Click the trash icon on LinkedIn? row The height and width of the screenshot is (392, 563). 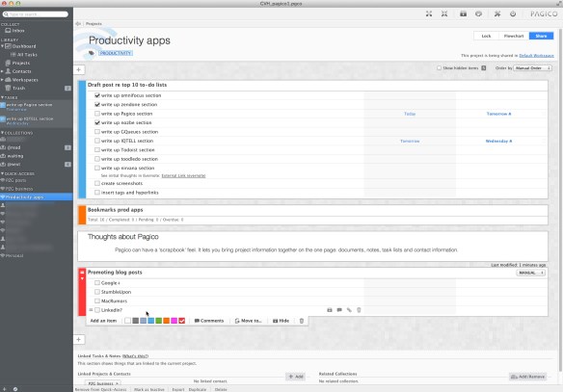[359, 310]
